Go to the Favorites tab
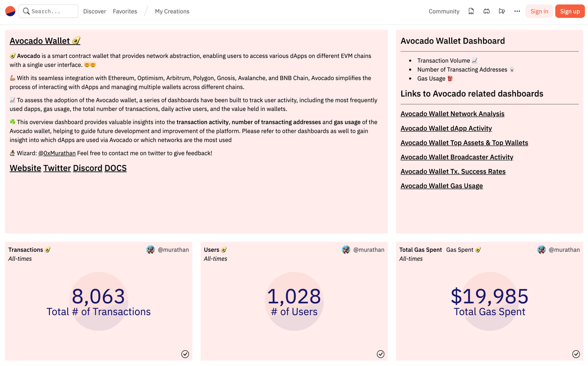The image size is (588, 366). pos(125,11)
